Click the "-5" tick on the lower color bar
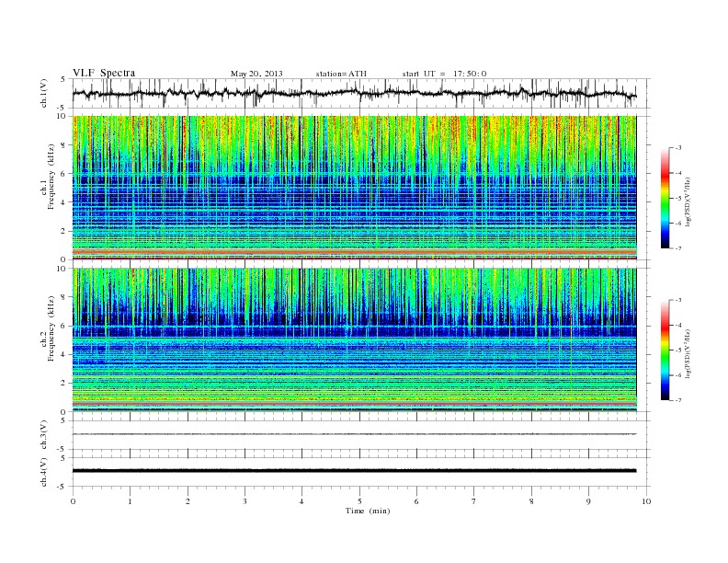The width and height of the screenshot is (728, 563). point(678,350)
